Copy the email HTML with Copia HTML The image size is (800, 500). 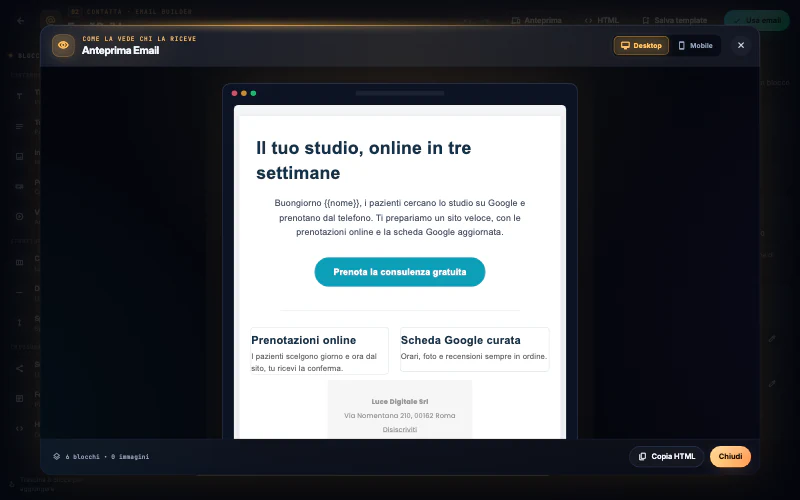666,456
